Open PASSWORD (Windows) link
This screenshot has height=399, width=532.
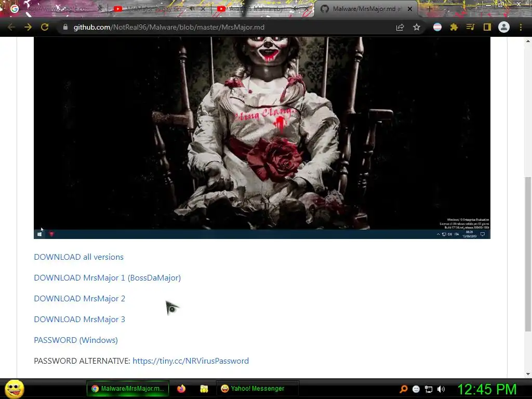(x=76, y=340)
